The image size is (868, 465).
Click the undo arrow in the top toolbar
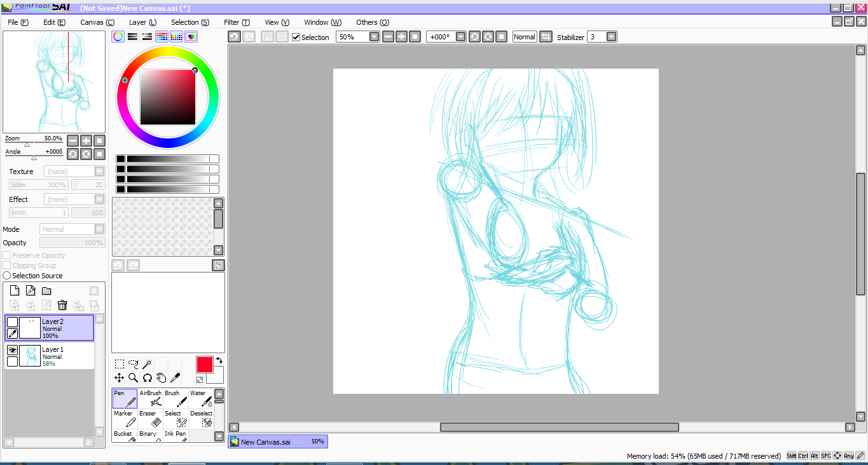(234, 37)
